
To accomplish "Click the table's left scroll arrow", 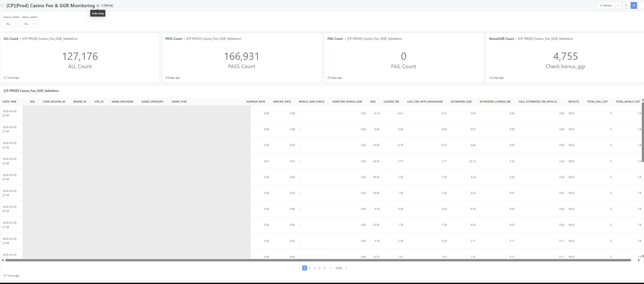I will click(x=3, y=260).
